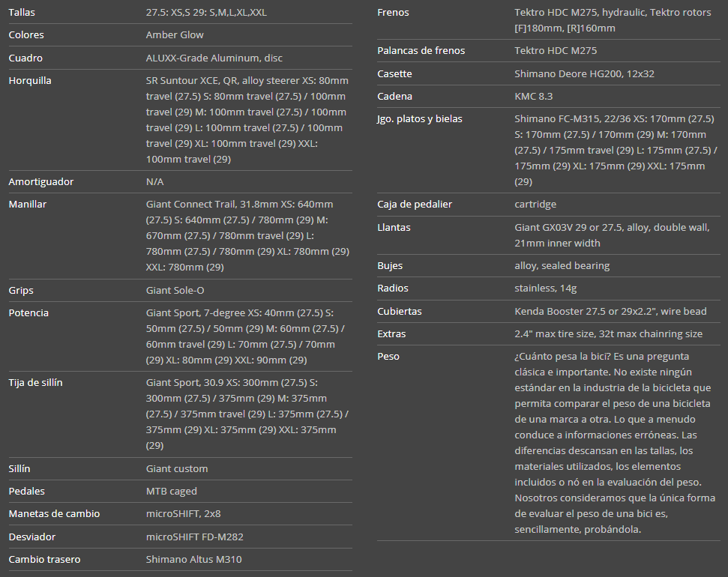Click the Tallas row label
This screenshot has height=577, width=728.
pyautogui.click(x=22, y=13)
